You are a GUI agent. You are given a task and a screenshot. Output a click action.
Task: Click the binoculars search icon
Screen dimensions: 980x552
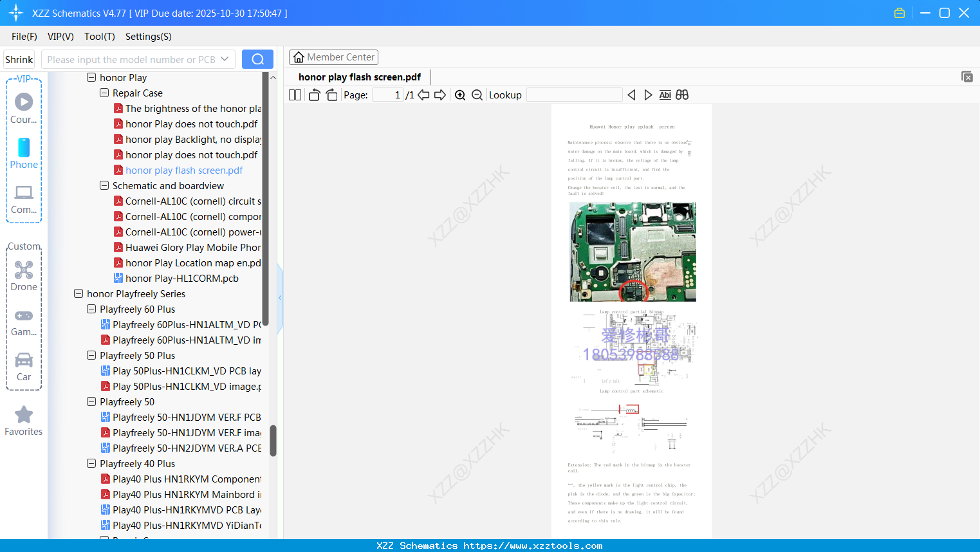[x=682, y=95]
